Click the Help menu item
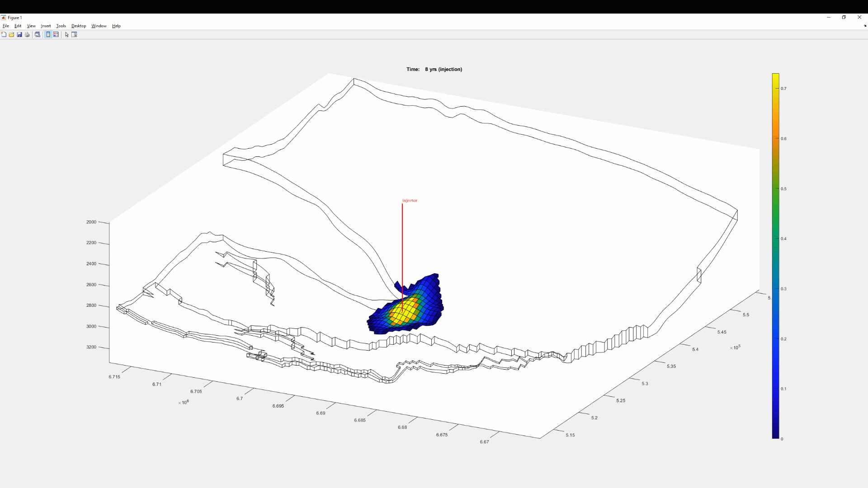The height and width of the screenshot is (488, 868). coord(116,26)
